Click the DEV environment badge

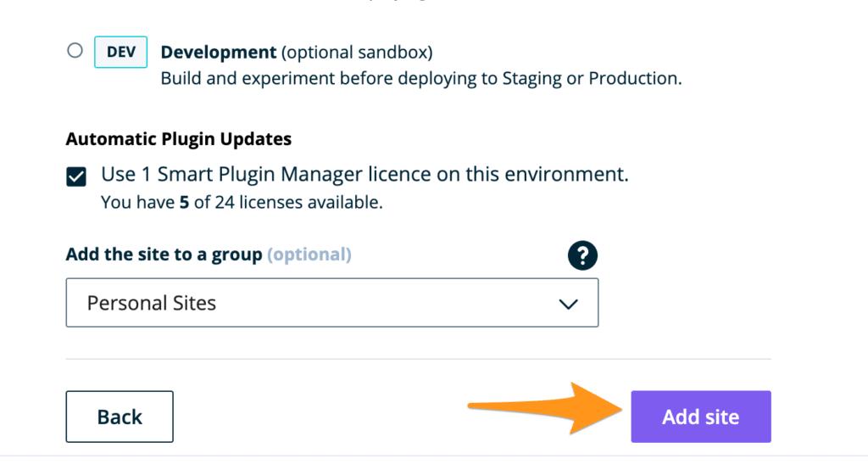120,52
